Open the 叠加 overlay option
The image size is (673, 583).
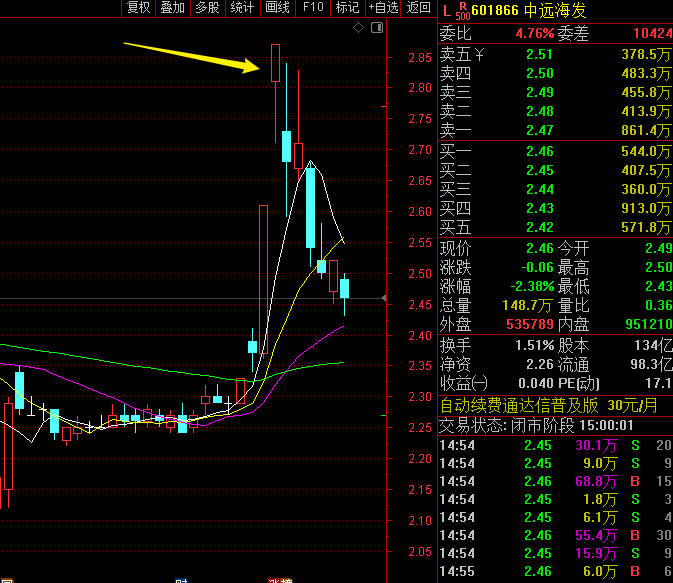tap(173, 8)
